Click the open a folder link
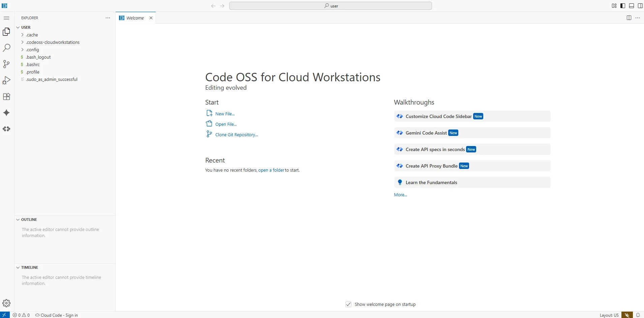Viewport: 644px width, 318px height. (x=271, y=170)
